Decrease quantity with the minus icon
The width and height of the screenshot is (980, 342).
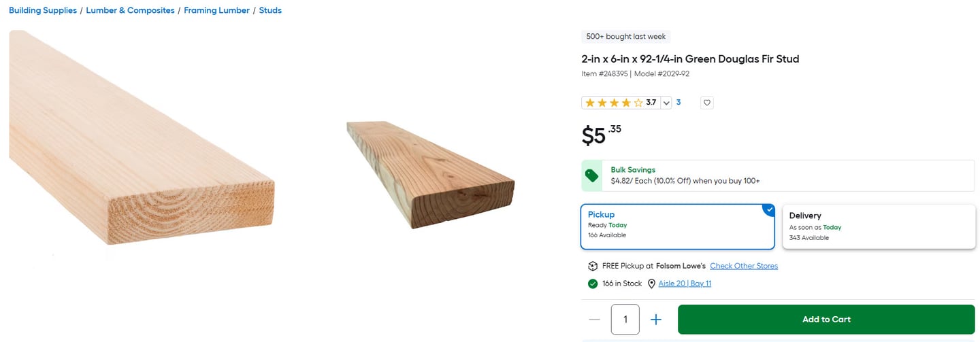(x=595, y=320)
